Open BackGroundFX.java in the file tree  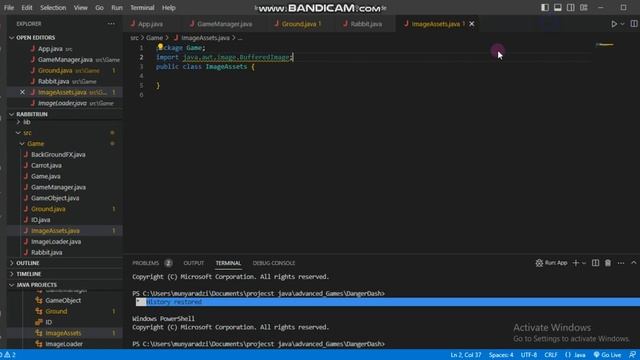[x=58, y=155]
